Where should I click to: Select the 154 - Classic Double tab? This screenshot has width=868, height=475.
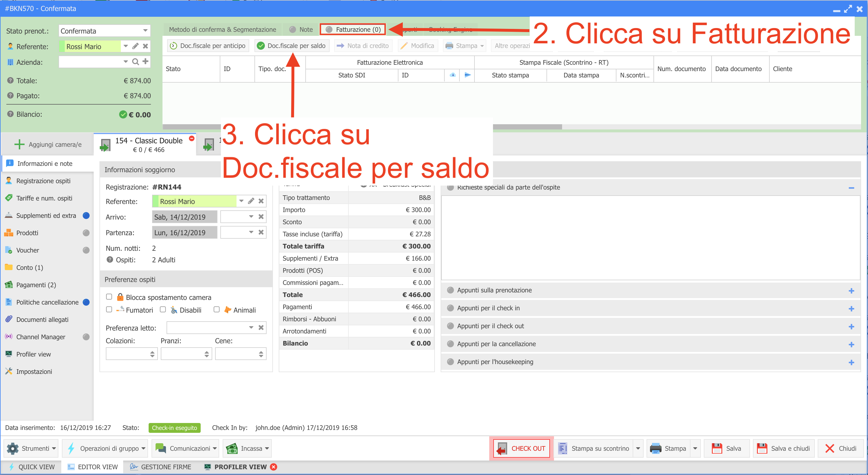point(145,145)
